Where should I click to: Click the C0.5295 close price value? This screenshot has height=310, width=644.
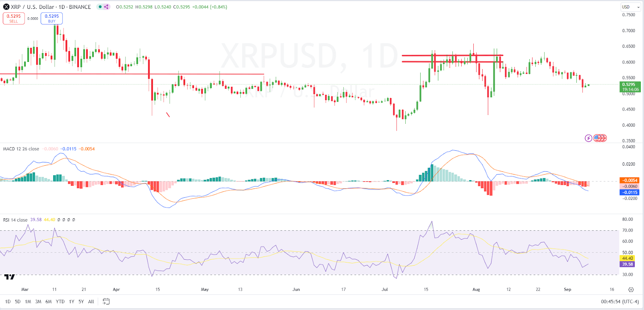click(x=182, y=7)
